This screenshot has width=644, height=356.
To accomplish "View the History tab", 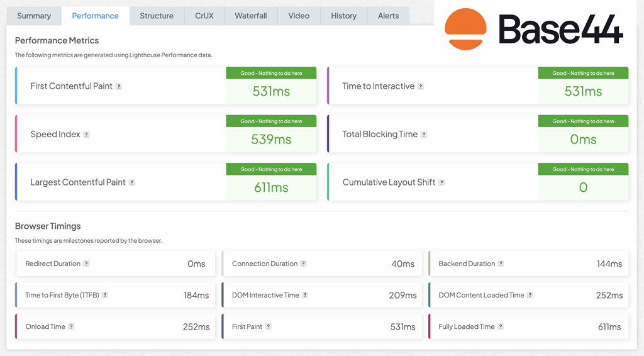I will point(344,16).
